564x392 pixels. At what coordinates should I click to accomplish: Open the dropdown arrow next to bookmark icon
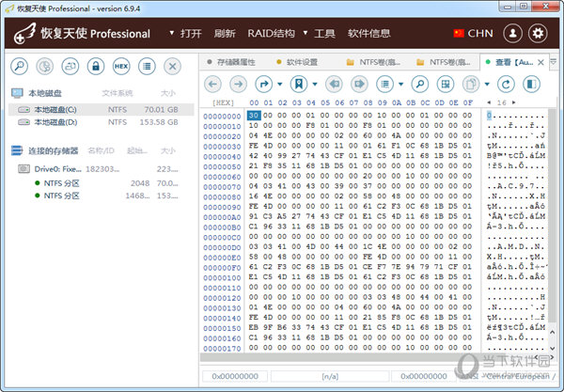pyautogui.click(x=315, y=85)
